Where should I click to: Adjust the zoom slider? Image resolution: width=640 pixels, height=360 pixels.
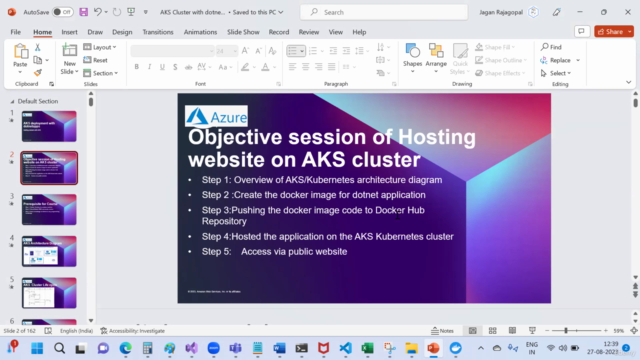point(566,331)
